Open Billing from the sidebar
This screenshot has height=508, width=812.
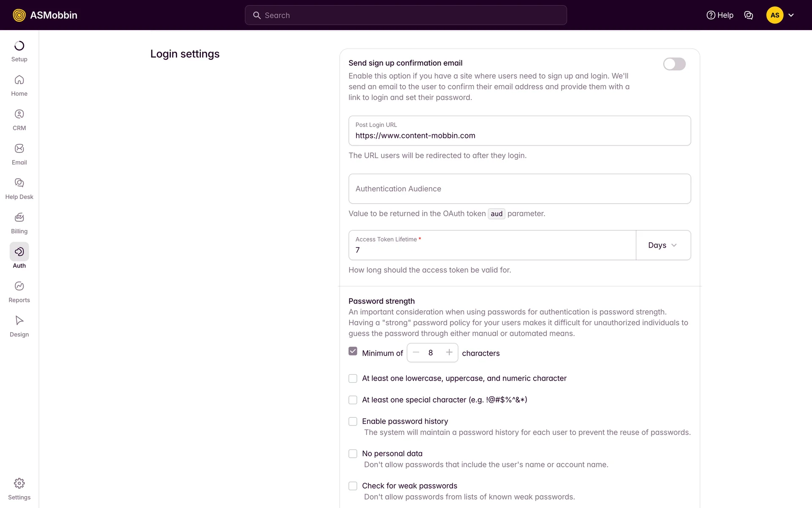coord(19,218)
